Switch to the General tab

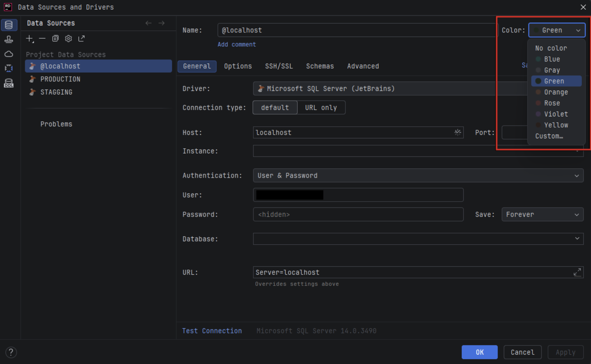[x=197, y=66]
